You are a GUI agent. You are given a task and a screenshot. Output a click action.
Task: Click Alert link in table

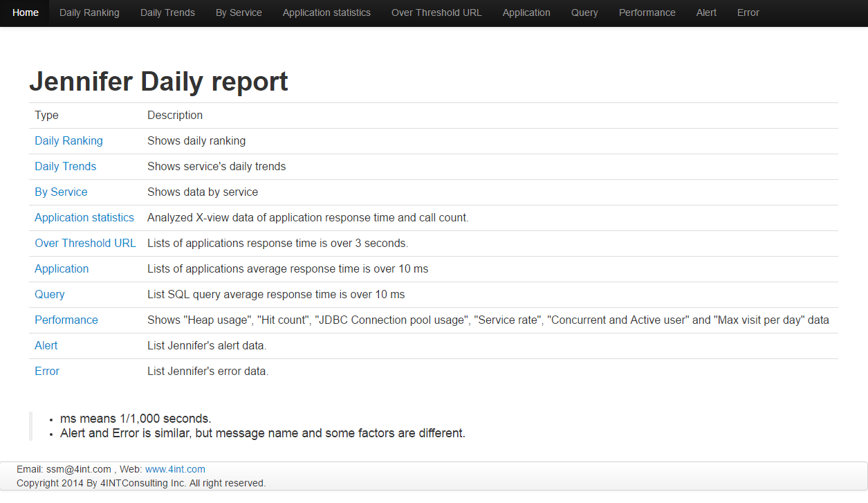pos(46,345)
